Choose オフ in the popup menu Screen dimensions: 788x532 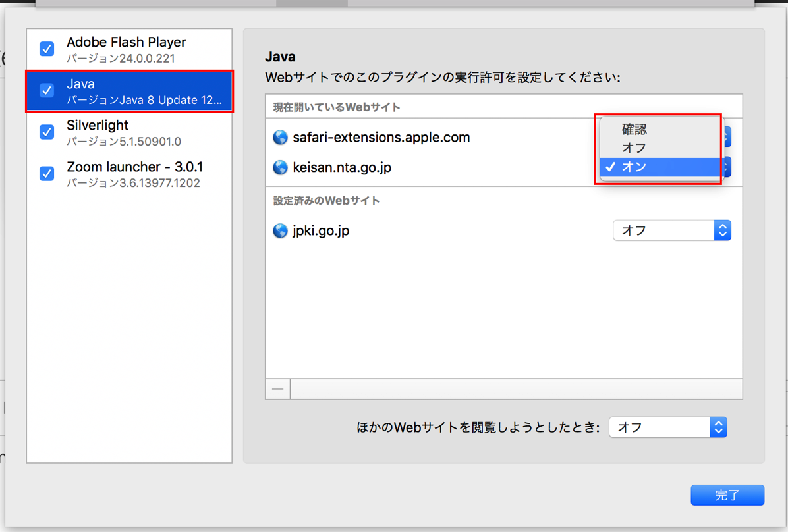click(661, 148)
